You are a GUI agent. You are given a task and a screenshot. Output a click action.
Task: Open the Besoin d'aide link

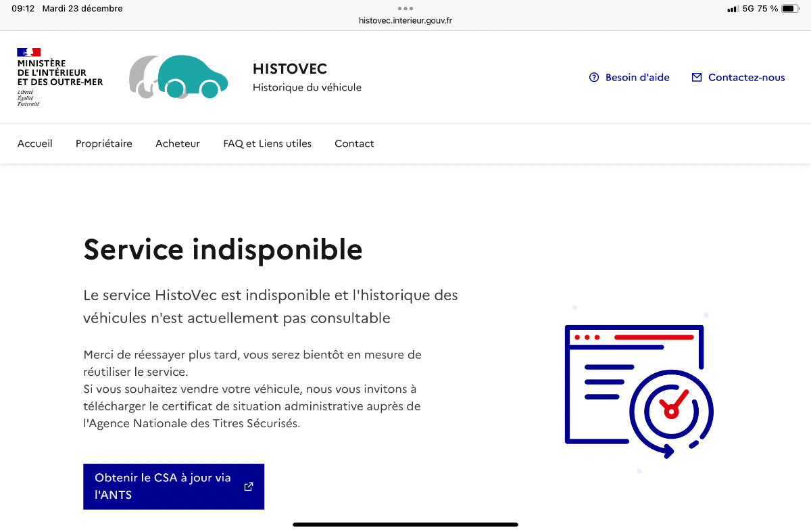tap(637, 77)
